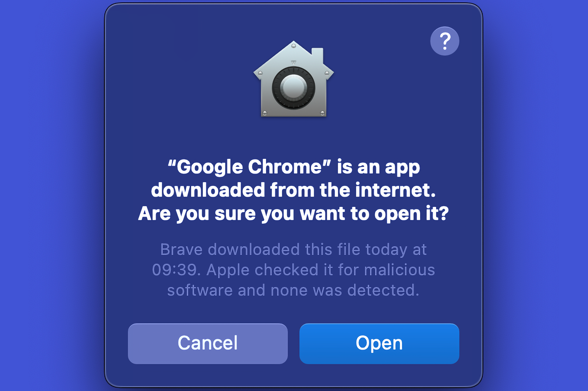Click the 09:39 download time text

tap(176, 270)
